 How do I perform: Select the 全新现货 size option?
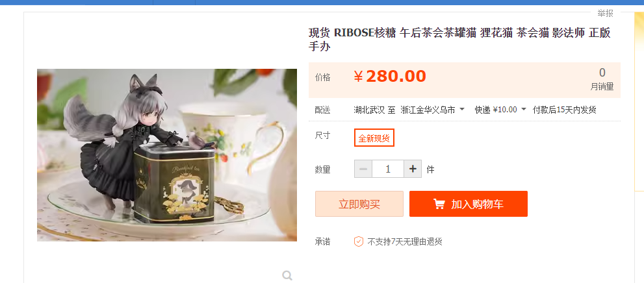pyautogui.click(x=374, y=138)
